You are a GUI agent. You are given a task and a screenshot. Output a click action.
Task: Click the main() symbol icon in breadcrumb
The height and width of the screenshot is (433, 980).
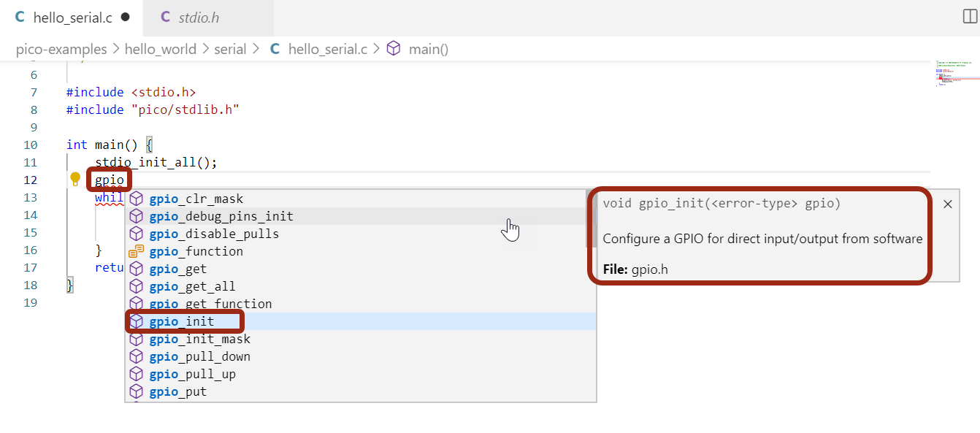tap(394, 49)
